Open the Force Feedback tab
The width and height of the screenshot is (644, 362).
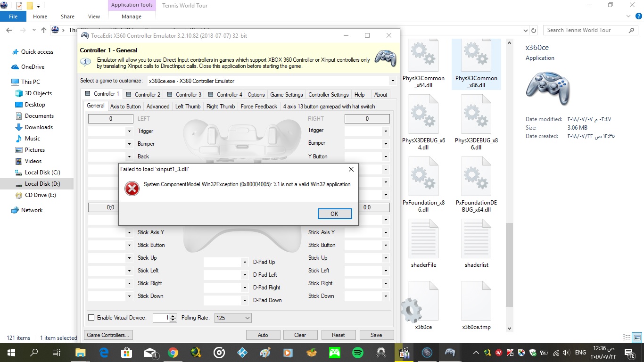point(259,106)
